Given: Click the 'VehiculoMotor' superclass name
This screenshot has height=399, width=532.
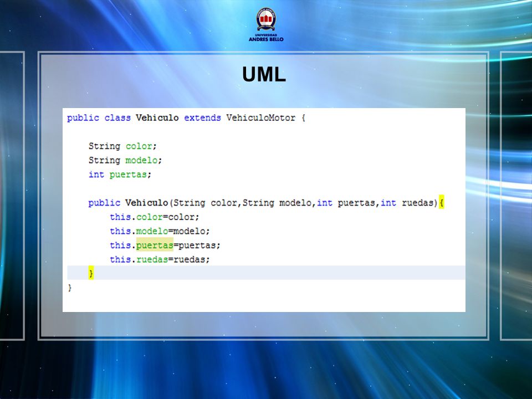Looking at the screenshot, I should 260,118.
